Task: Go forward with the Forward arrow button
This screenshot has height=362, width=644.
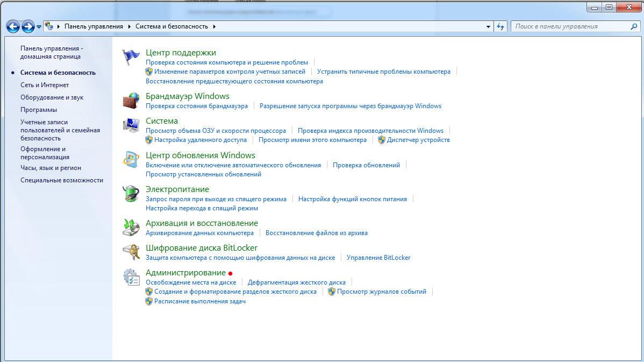Action: point(28,27)
